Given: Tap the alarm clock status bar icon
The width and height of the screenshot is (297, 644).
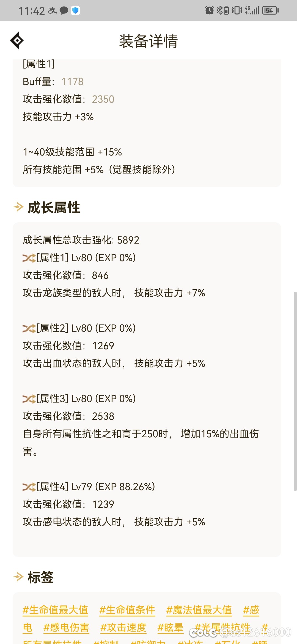Looking at the screenshot, I should pyautogui.click(x=209, y=10).
